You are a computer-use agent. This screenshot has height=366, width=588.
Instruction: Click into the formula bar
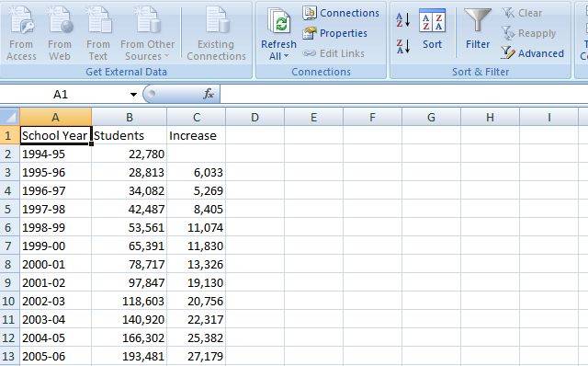coord(403,94)
